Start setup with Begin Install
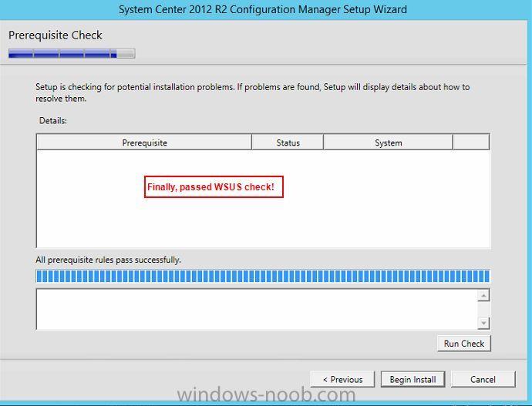The height and width of the screenshot is (406, 532). click(x=413, y=379)
